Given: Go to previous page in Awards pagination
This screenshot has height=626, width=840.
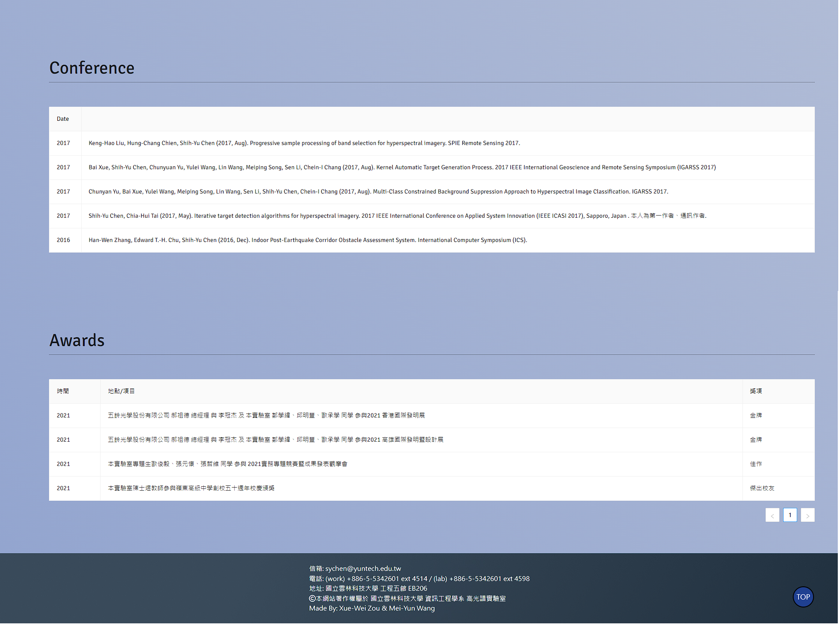Looking at the screenshot, I should (x=772, y=515).
